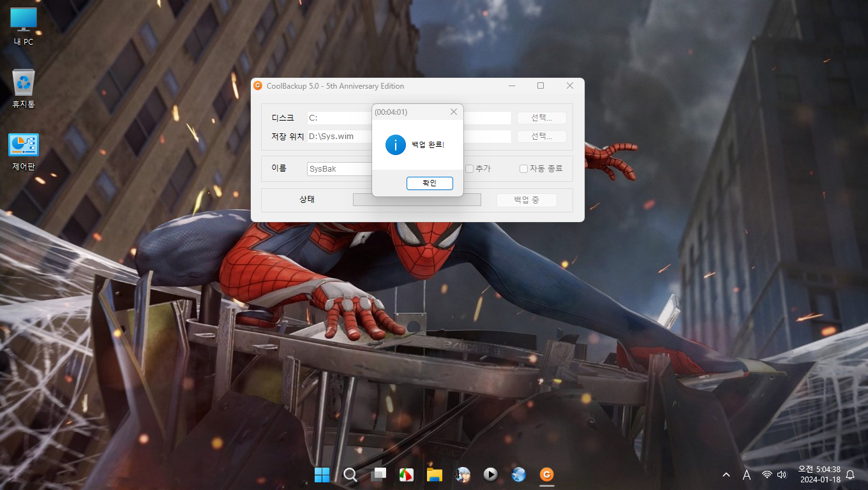Click the 디스크 field showing C:
The height and width of the screenshot is (490, 868).
coord(409,118)
